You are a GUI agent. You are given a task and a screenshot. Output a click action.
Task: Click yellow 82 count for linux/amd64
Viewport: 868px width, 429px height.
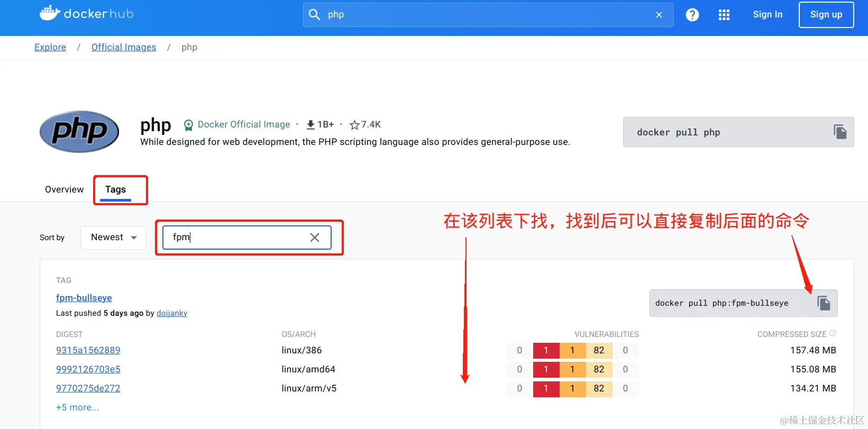coord(599,369)
